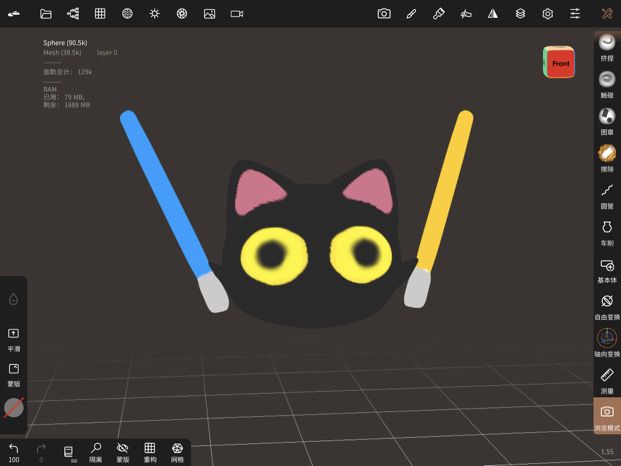
Task: Open the Symmetry triangle menu
Action: pyautogui.click(x=493, y=14)
